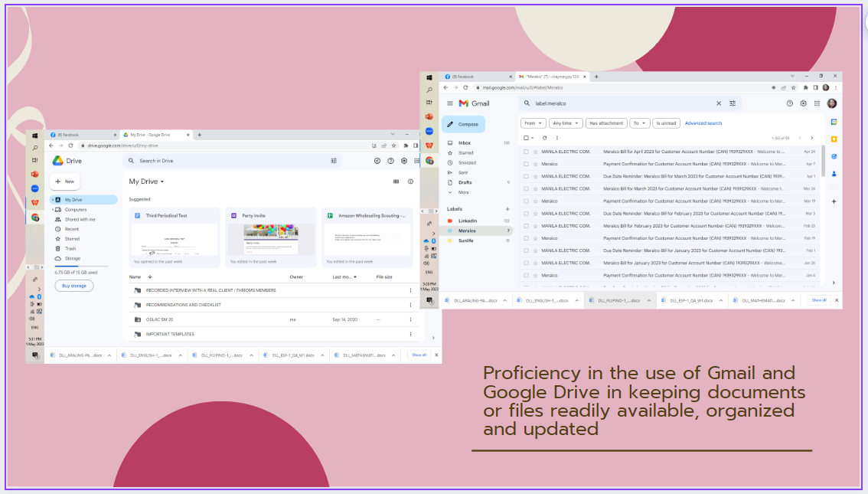The width and height of the screenshot is (868, 494).
Task: Open Google Tasks from Gmail side panel
Action: 834,157
